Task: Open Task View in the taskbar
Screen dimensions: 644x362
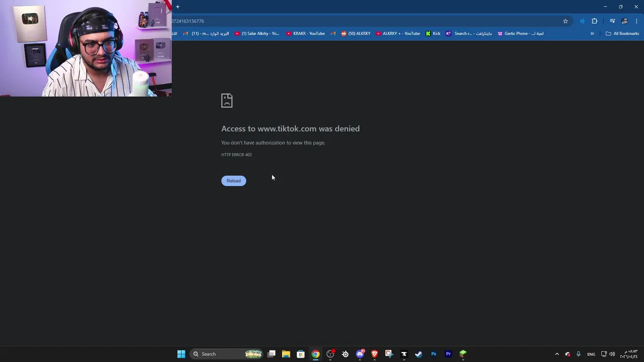Action: tap(272, 354)
